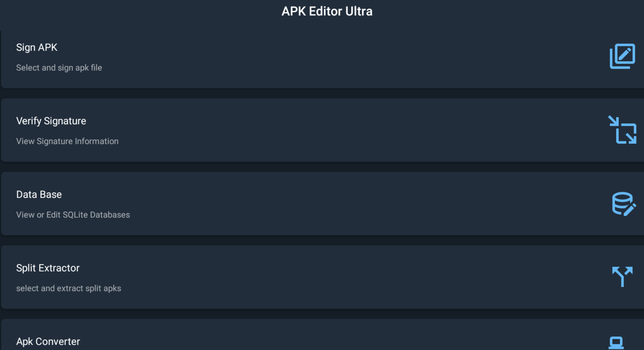Tap the middle of Apk Converter card
Screen dimensions: 644x350
[x=322, y=335]
